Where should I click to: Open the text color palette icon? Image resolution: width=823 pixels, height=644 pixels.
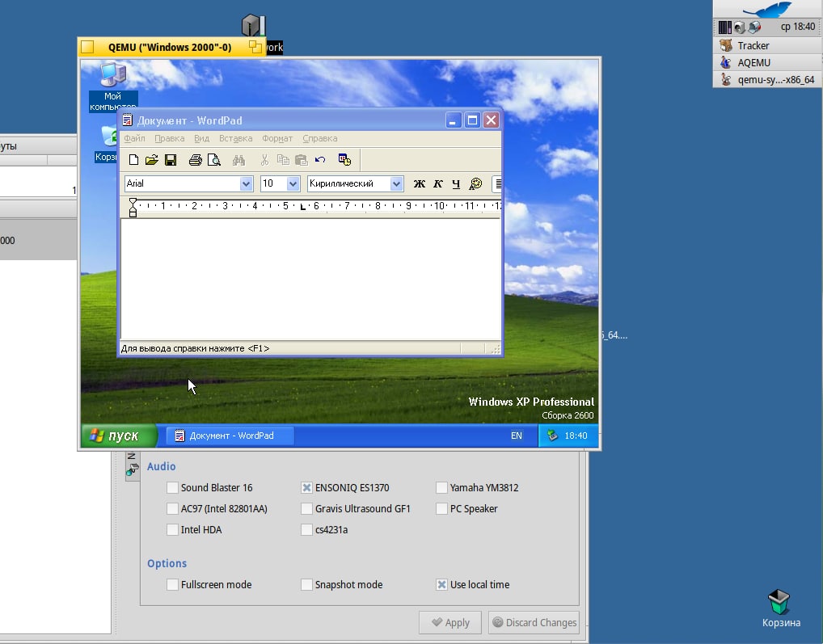(x=475, y=183)
